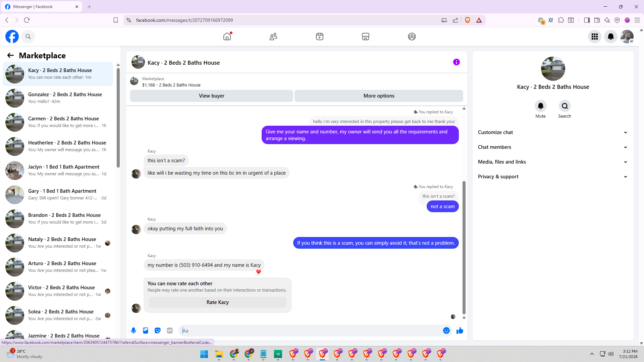
Task: Open the taskbar clock and date
Action: point(628,354)
